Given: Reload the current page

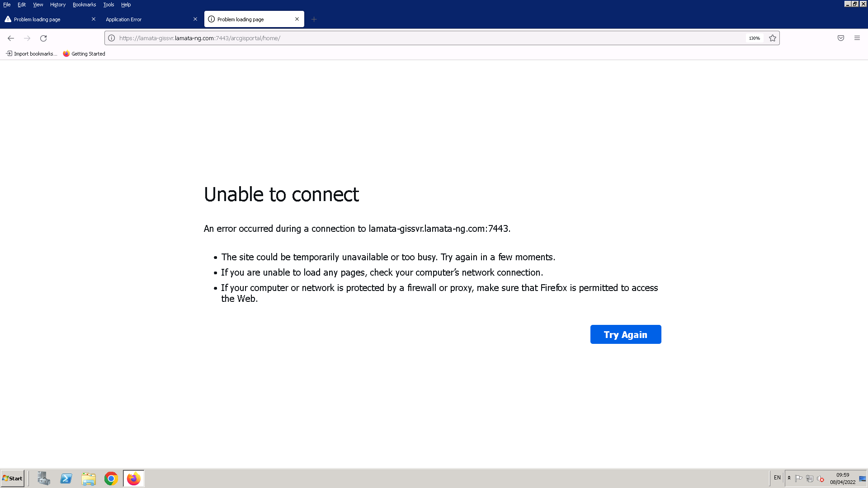Looking at the screenshot, I should tap(43, 38).
